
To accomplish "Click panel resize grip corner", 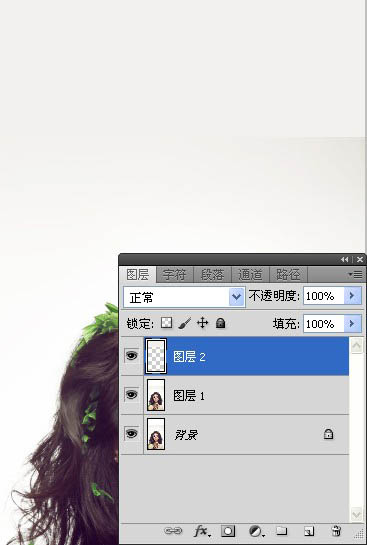I will (359, 534).
